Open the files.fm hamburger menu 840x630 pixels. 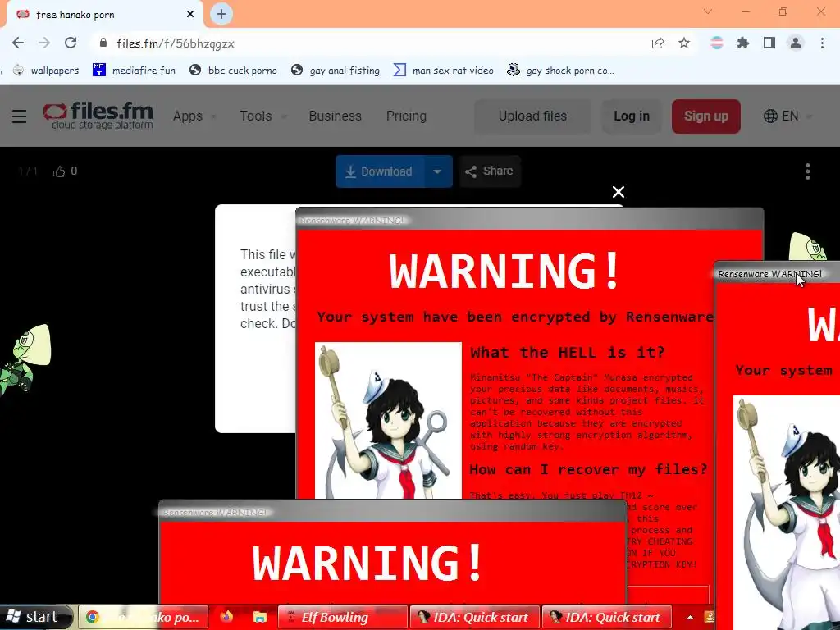click(x=20, y=116)
